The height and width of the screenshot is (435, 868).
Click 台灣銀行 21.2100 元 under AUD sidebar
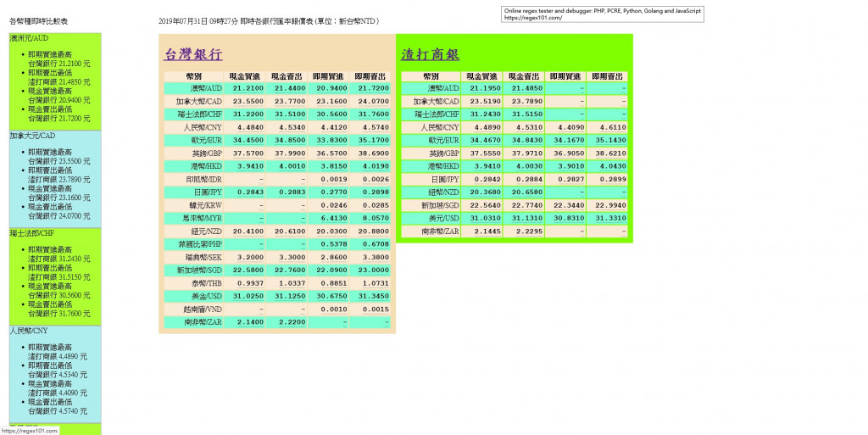pos(59,64)
